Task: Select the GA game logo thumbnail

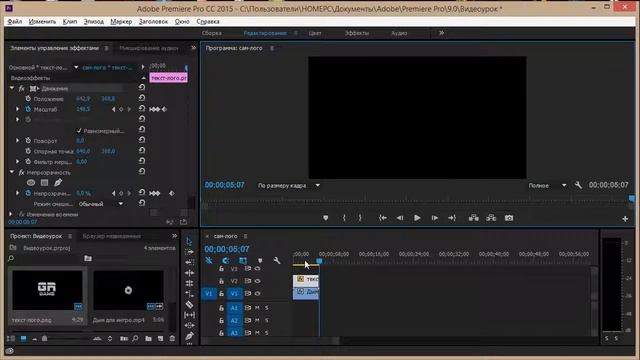Action: coord(47,290)
